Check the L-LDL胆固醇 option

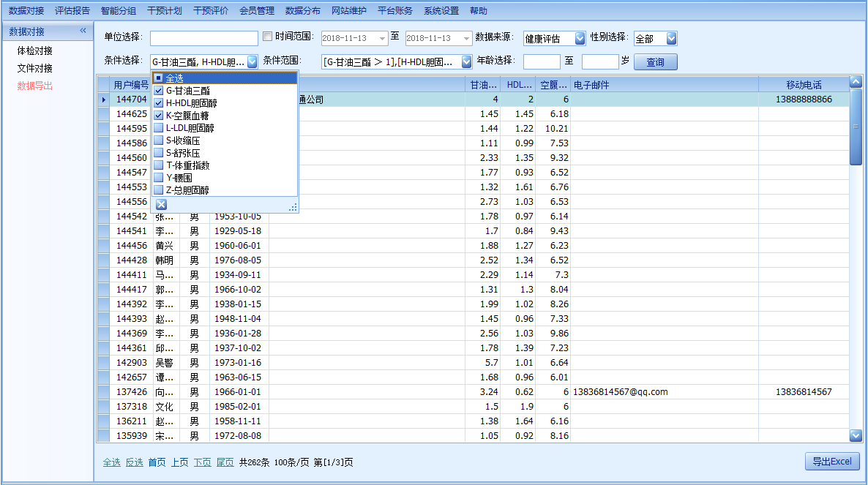pyautogui.click(x=159, y=128)
